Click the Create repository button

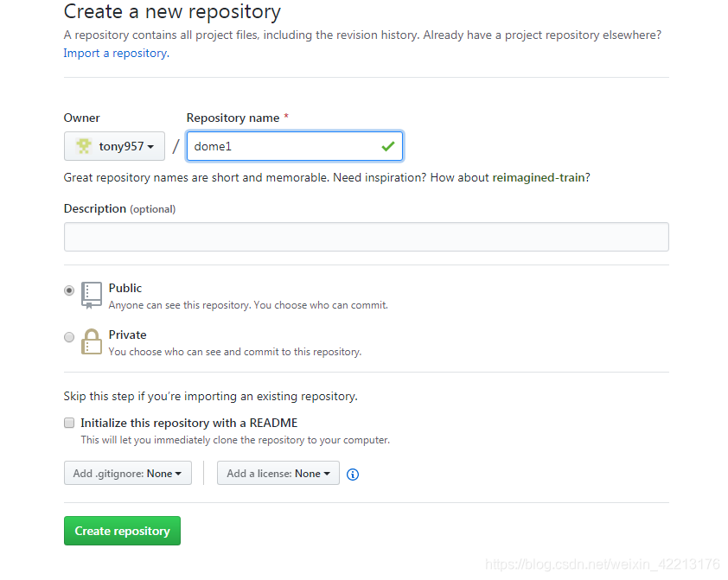(x=122, y=531)
